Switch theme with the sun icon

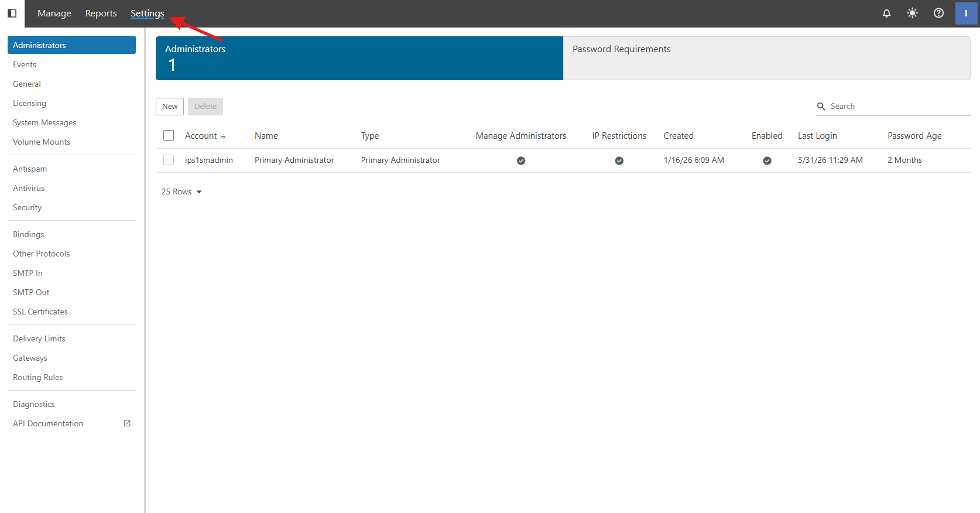pos(912,13)
